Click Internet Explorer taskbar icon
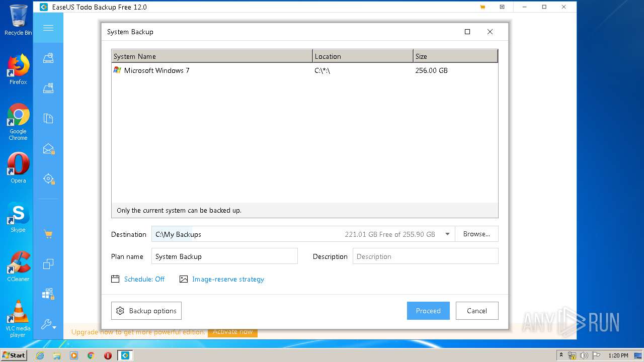The height and width of the screenshot is (362, 644). coord(40,355)
